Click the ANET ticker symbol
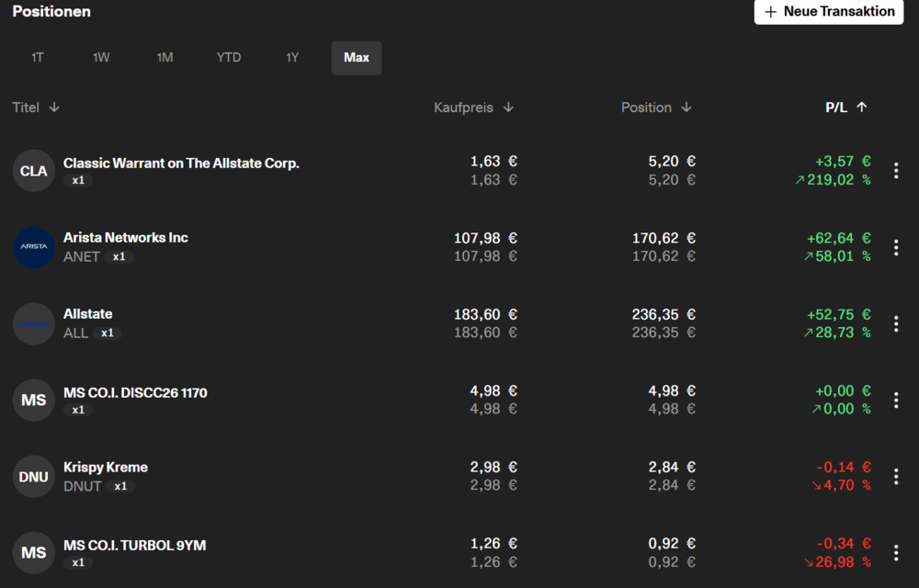 pyautogui.click(x=82, y=256)
